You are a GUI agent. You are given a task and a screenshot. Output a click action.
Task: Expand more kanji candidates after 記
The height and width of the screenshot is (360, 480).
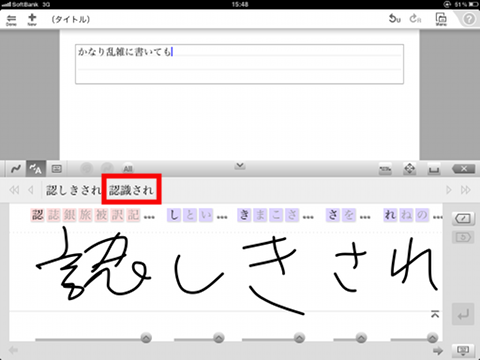tap(149, 217)
